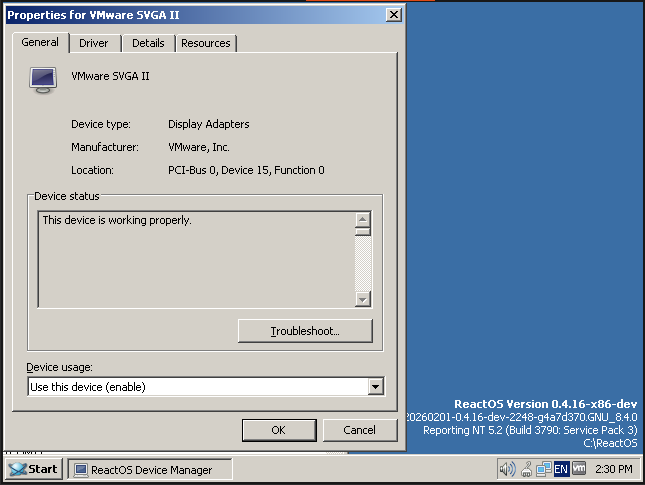This screenshot has width=645, height=485.
Task: Click the network connection tray icon
Action: (x=543, y=469)
